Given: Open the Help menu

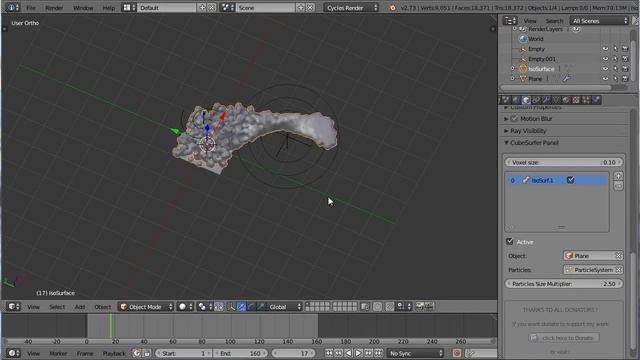Looking at the screenshot, I should [x=109, y=8].
